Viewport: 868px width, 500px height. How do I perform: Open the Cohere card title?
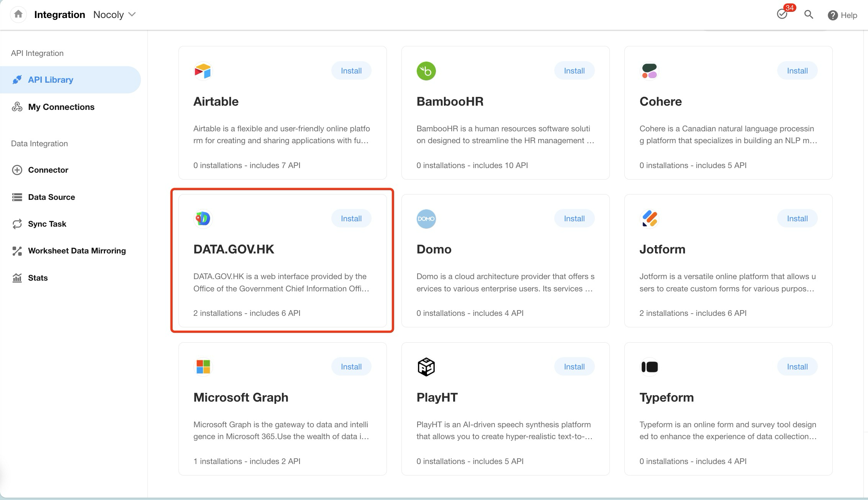tap(660, 101)
